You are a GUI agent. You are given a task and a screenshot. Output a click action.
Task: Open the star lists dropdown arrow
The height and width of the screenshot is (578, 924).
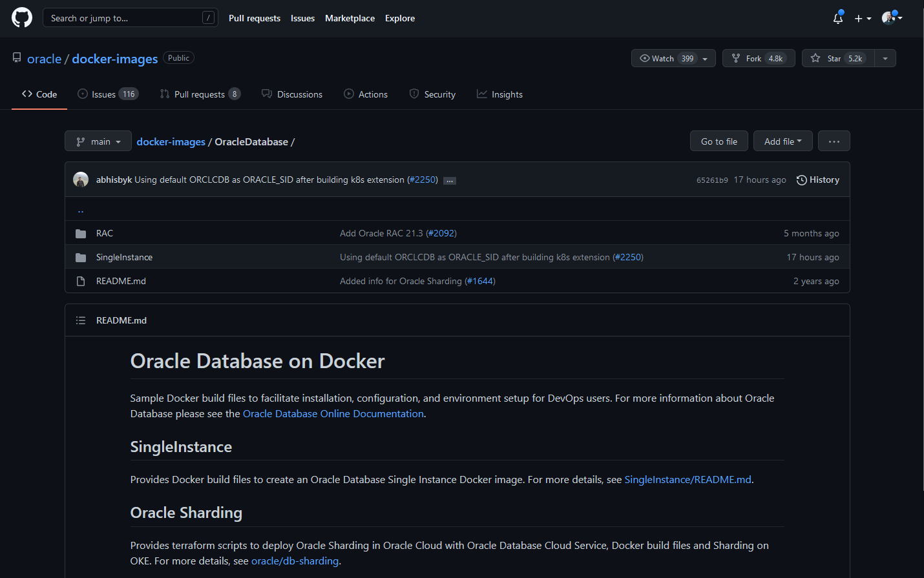(x=885, y=58)
